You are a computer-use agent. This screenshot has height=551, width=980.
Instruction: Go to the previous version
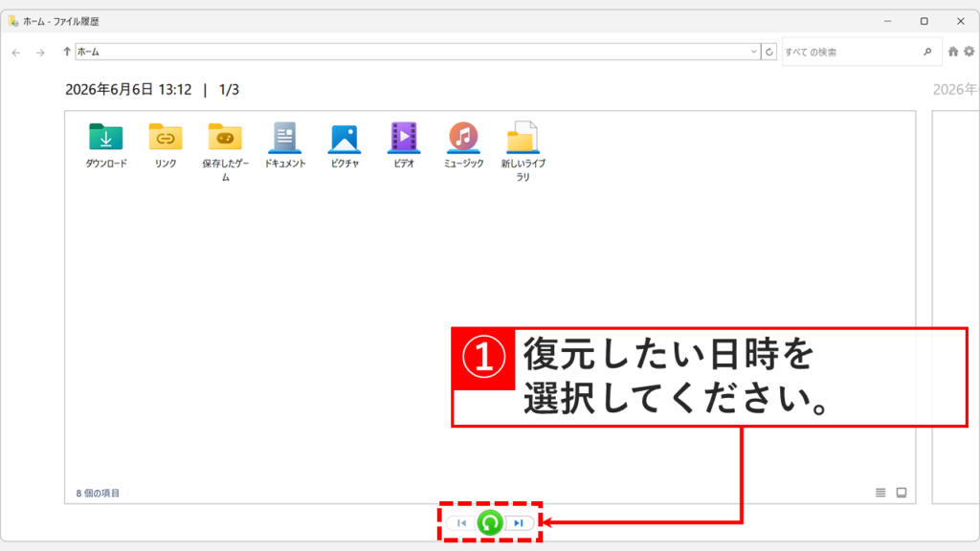click(461, 523)
